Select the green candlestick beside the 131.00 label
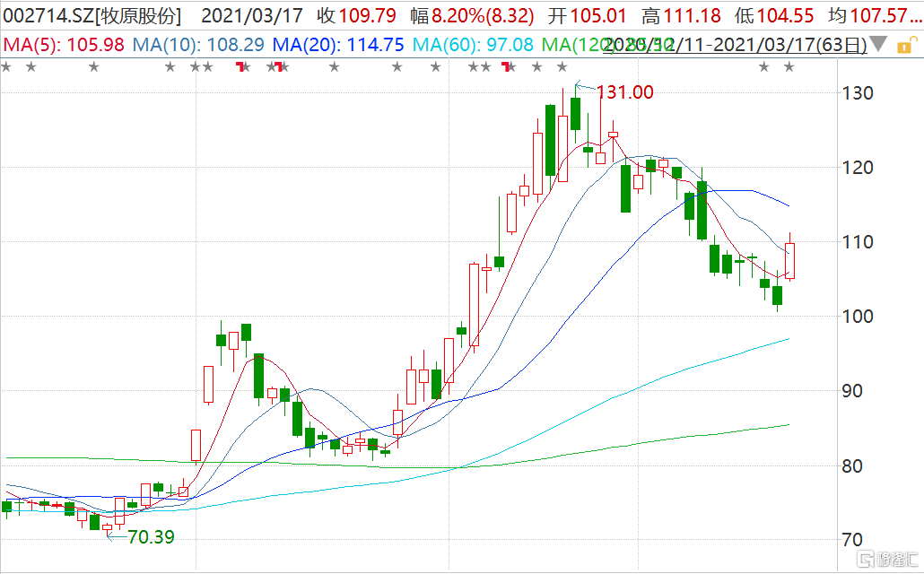 575,114
